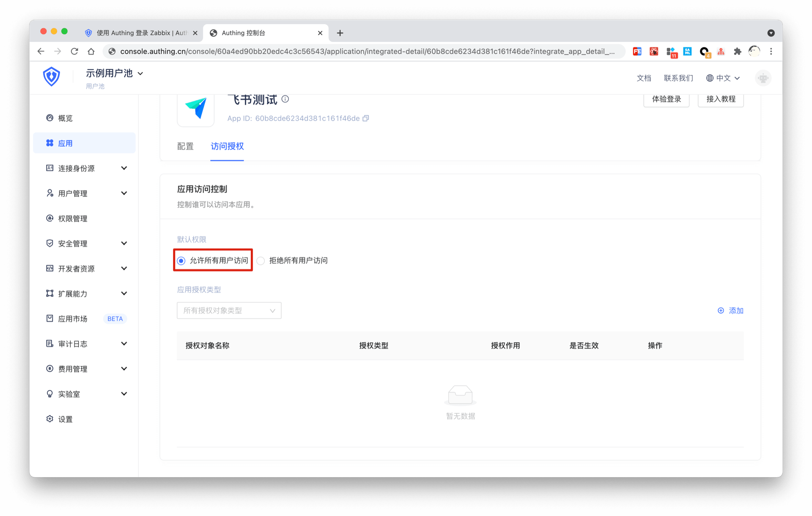Screen dimensions: 812x516
Task: Reload the page in browser toolbar
Action: [74, 51]
